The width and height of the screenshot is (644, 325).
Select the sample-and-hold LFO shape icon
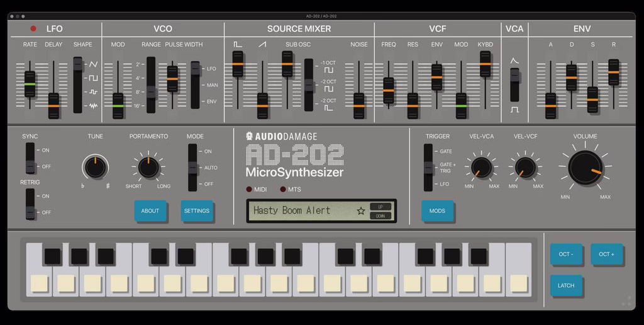click(94, 92)
